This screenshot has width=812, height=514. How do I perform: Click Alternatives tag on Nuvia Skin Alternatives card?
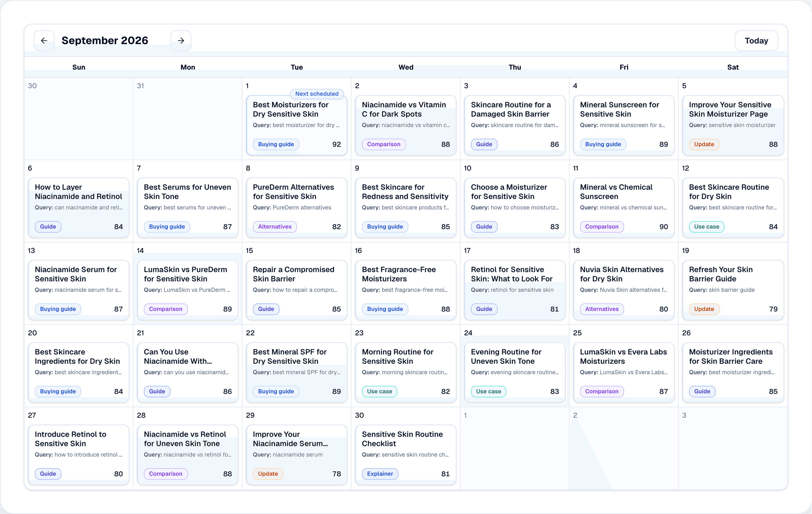tap(602, 309)
